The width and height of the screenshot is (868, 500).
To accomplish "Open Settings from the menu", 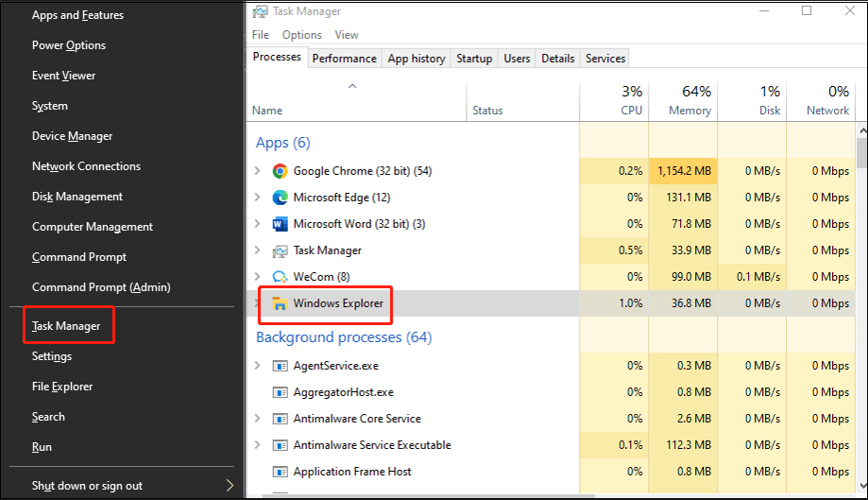I will (52, 356).
